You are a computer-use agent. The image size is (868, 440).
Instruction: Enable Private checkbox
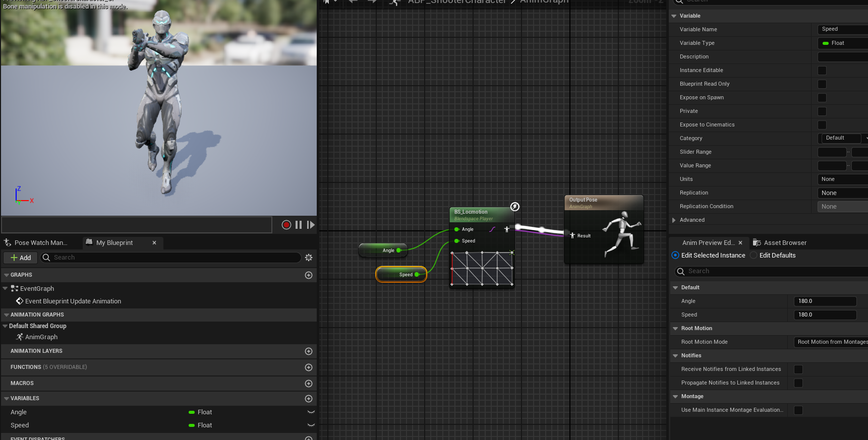(x=822, y=111)
